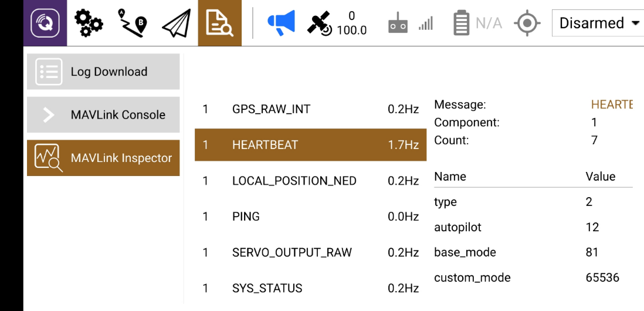Screen dimensions: 644x311
Task: Click the Count value 7
Action: coord(594,140)
